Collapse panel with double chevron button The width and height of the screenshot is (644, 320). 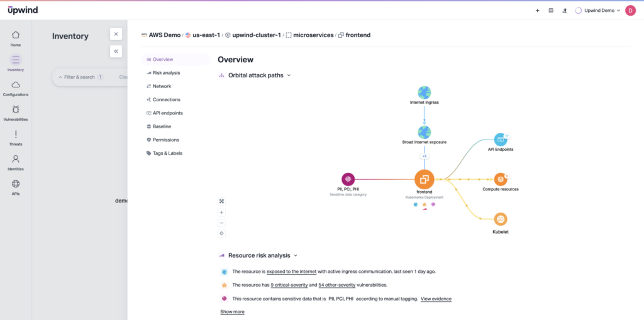(116, 52)
